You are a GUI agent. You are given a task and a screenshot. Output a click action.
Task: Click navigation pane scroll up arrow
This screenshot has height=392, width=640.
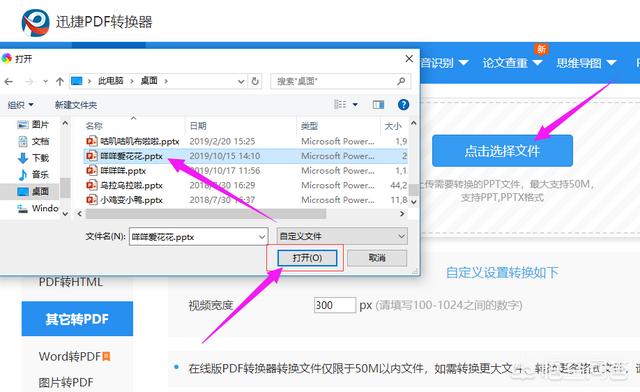point(65,123)
